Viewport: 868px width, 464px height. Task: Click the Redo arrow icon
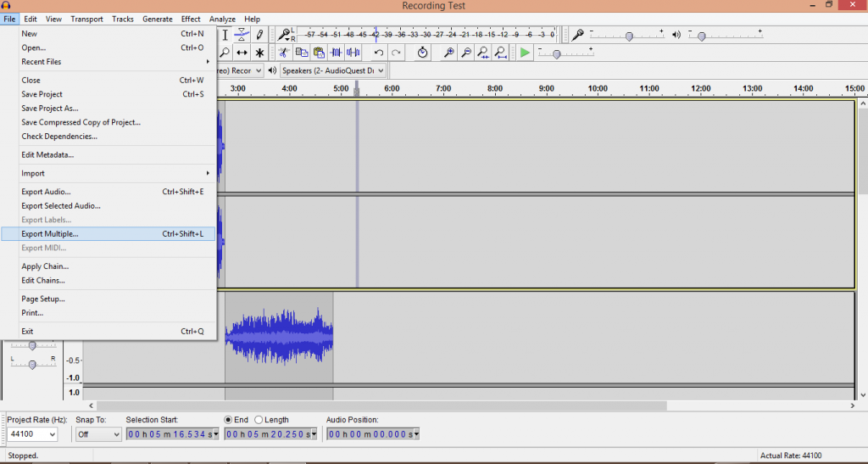pos(396,53)
